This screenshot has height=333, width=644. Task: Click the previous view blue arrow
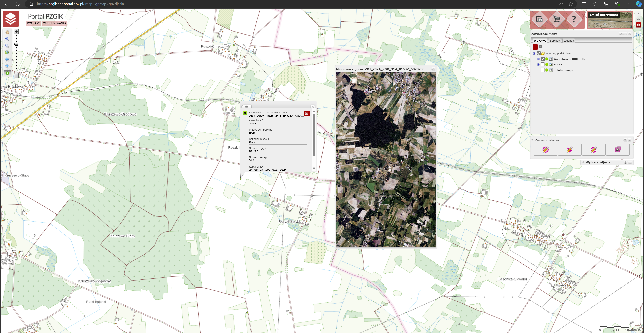point(7,59)
